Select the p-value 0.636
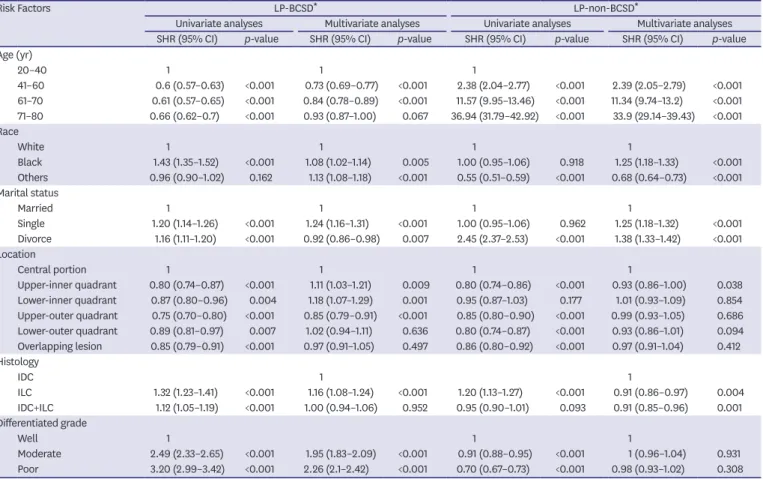Screen dimensions: 763x479 click(415, 331)
